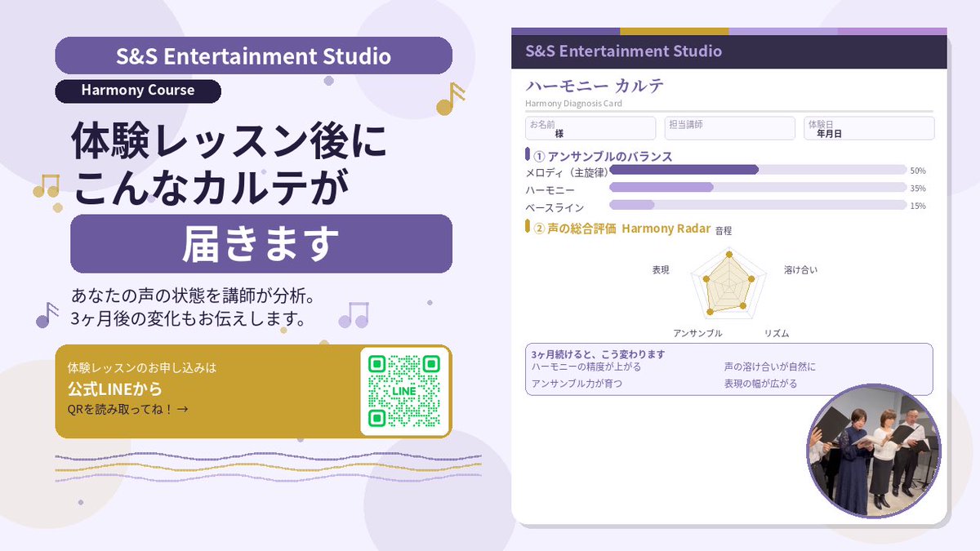
Task: Click the 体験レッスンのお申し込みは banner
Action: point(253,391)
